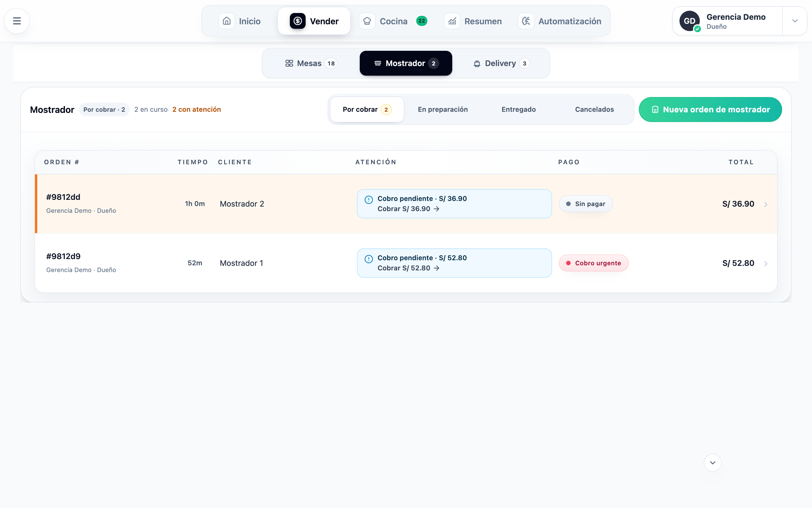Click the Cobro urgente status badge

[593, 263]
